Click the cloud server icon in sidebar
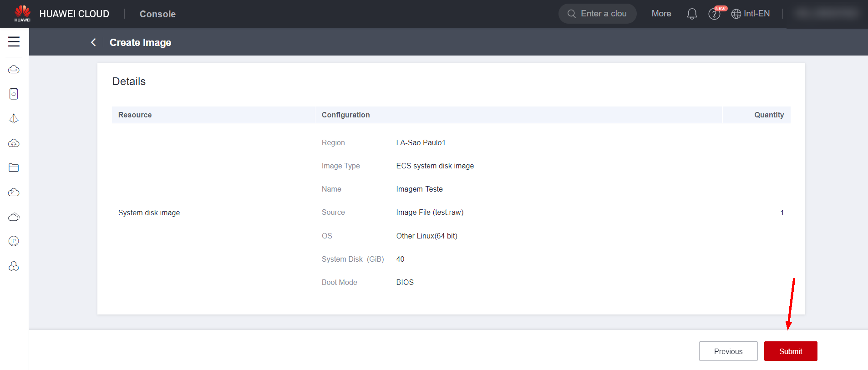This screenshot has height=370, width=868. [x=14, y=70]
